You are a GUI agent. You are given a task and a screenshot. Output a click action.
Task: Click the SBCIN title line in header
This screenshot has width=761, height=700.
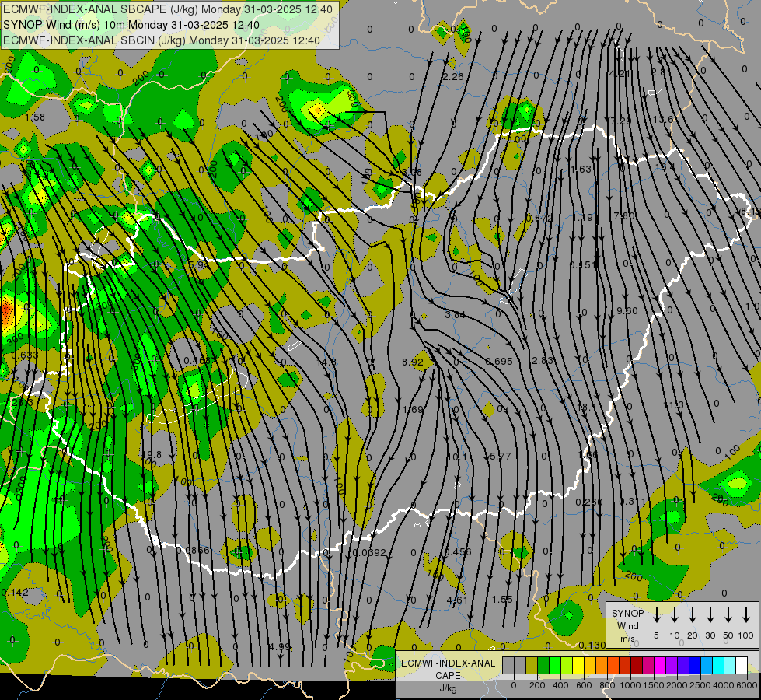[x=162, y=40]
